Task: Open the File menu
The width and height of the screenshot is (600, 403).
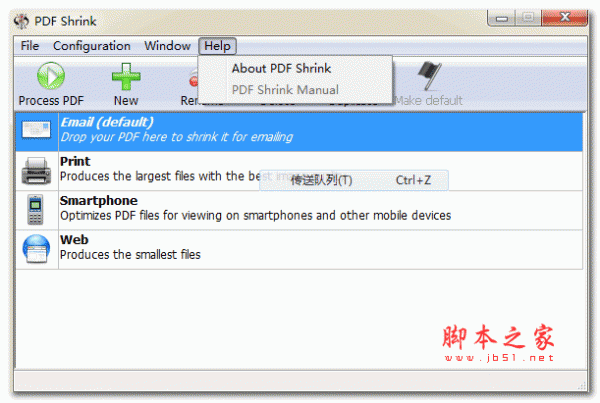Action: click(30, 46)
